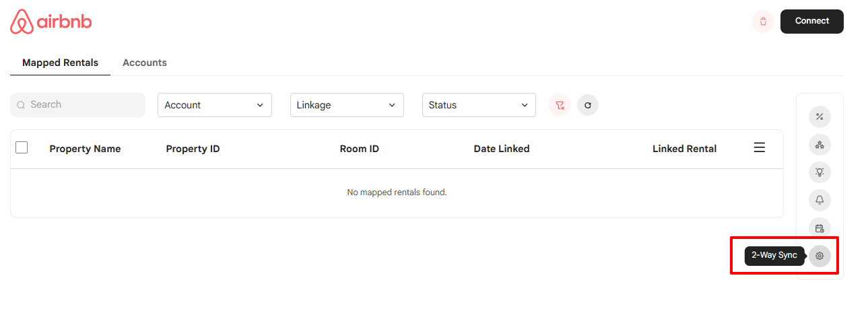The image size is (868, 317).
Task: Click the red trash delete icon
Action: [x=763, y=22]
